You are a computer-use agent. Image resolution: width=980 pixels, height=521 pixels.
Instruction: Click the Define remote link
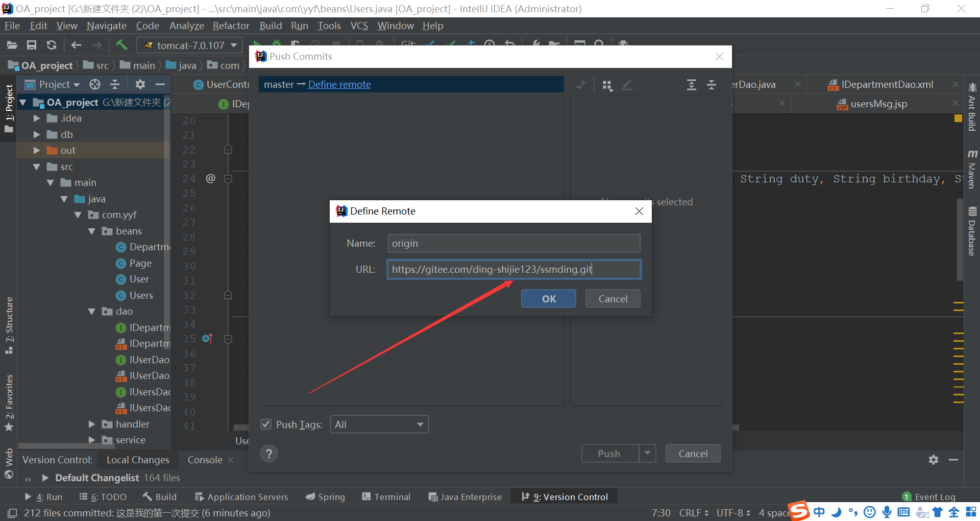(339, 84)
